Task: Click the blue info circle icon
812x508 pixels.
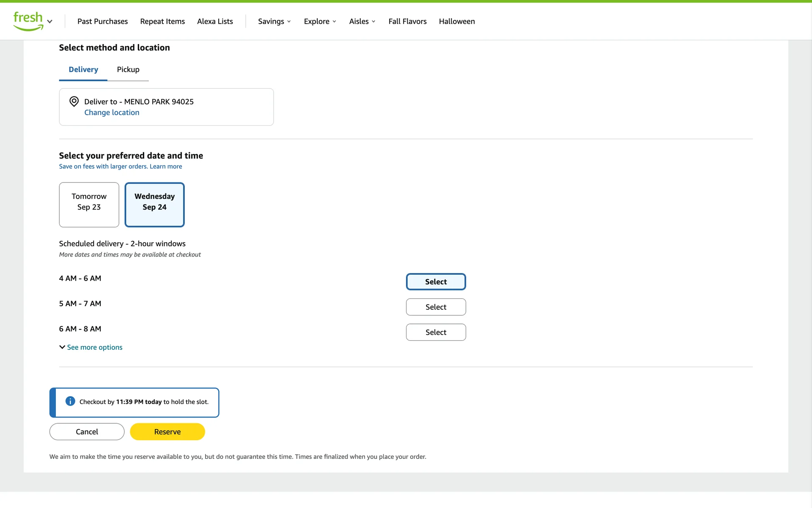Action: click(70, 401)
